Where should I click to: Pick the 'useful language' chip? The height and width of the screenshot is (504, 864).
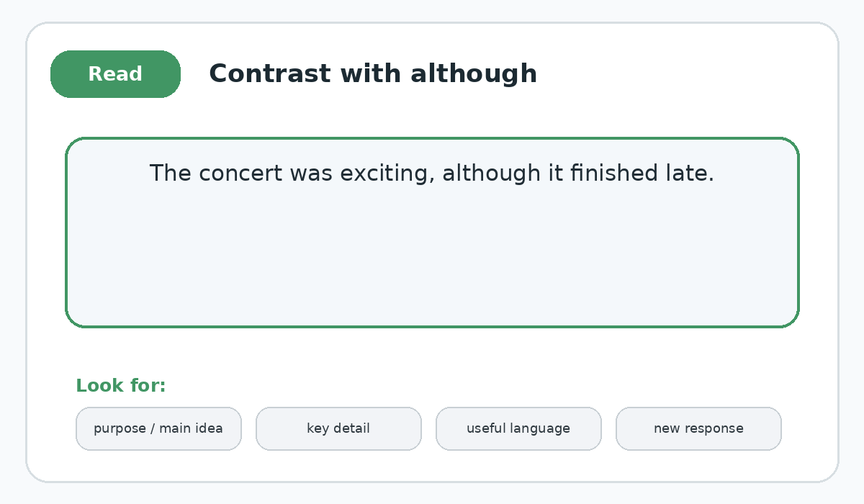518,428
